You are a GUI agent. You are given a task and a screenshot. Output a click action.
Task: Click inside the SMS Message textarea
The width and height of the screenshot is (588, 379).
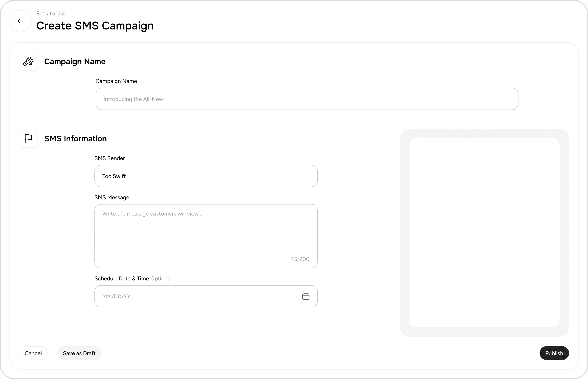(x=206, y=229)
